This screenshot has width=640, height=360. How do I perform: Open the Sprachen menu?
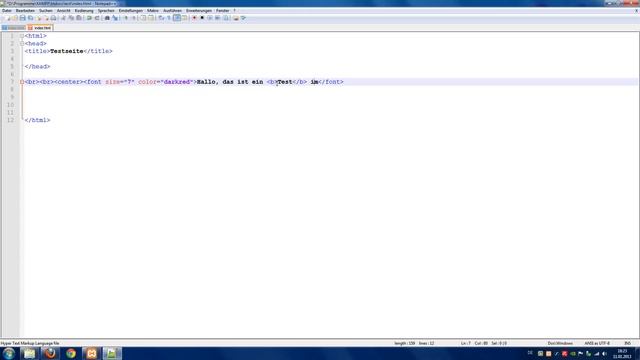106,11
